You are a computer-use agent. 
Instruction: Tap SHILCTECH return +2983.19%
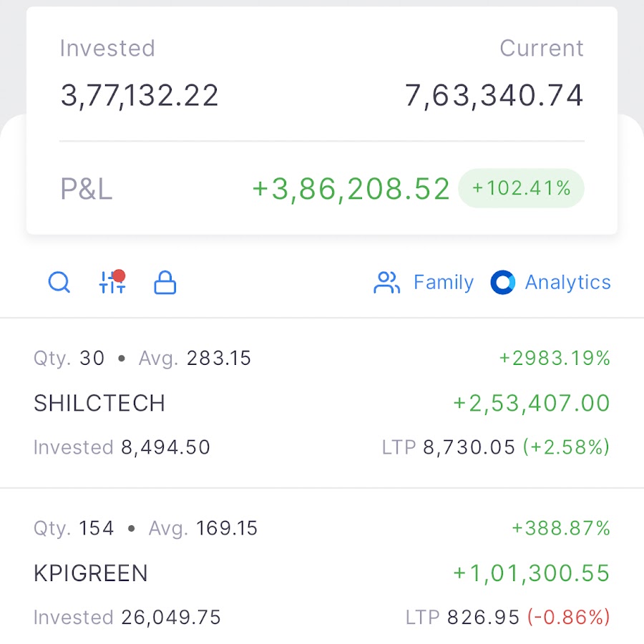[555, 358]
